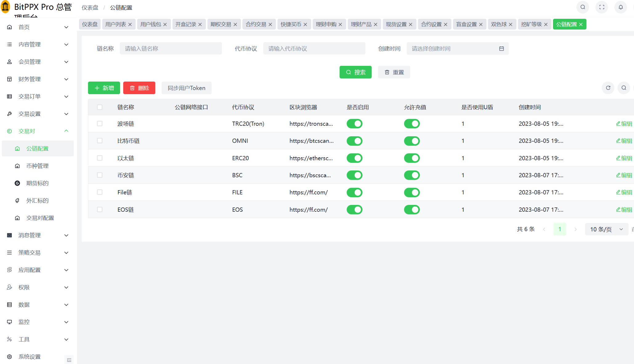Click the calendar icon in 创建时间 field
This screenshot has width=634, height=364.
pos(501,49)
